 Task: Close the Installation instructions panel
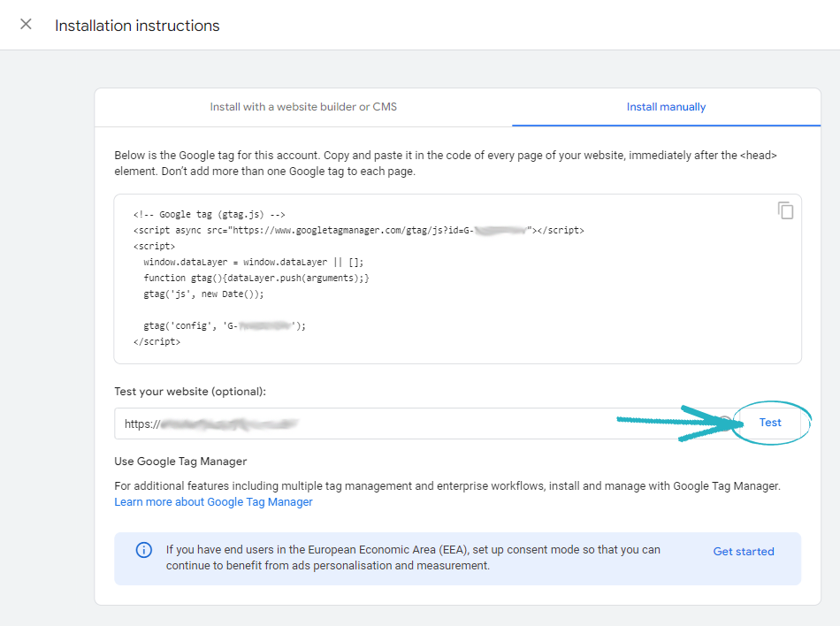[x=26, y=25]
